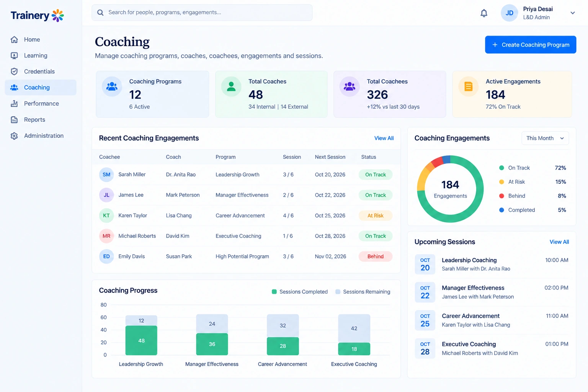588x392 pixels.
Task: Click the Trainery logo
Action: (37, 15)
